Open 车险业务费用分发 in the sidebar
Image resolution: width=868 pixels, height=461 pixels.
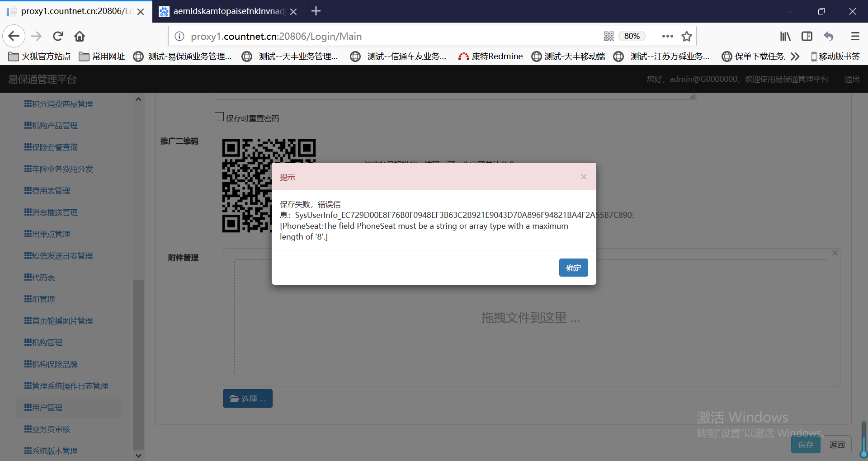coord(59,169)
